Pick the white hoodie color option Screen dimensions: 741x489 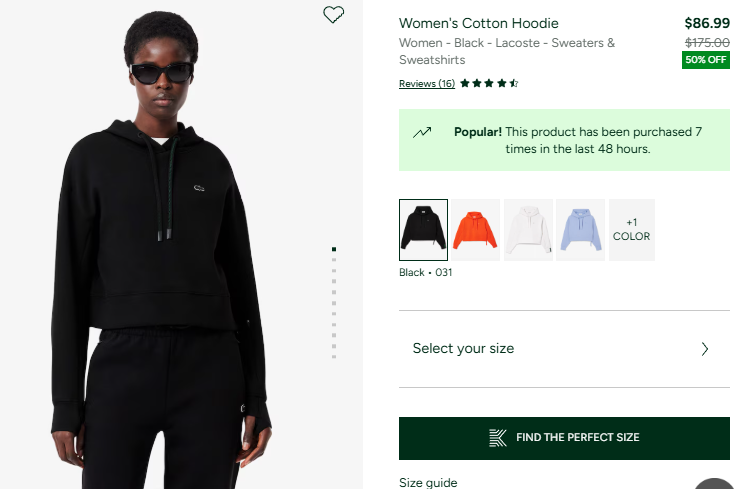528,230
